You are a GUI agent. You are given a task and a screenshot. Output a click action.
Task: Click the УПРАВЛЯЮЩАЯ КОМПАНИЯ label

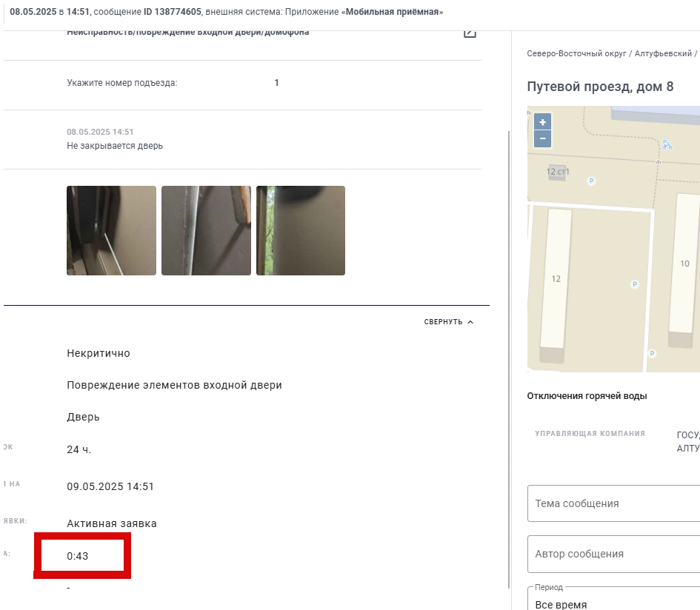point(590,433)
